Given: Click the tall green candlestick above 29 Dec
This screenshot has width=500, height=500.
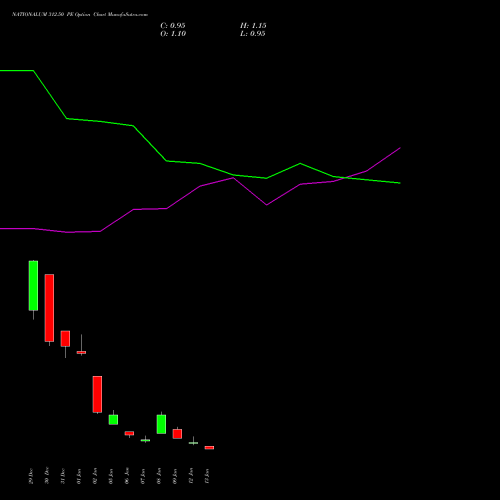Looking at the screenshot, I should [x=33, y=286].
